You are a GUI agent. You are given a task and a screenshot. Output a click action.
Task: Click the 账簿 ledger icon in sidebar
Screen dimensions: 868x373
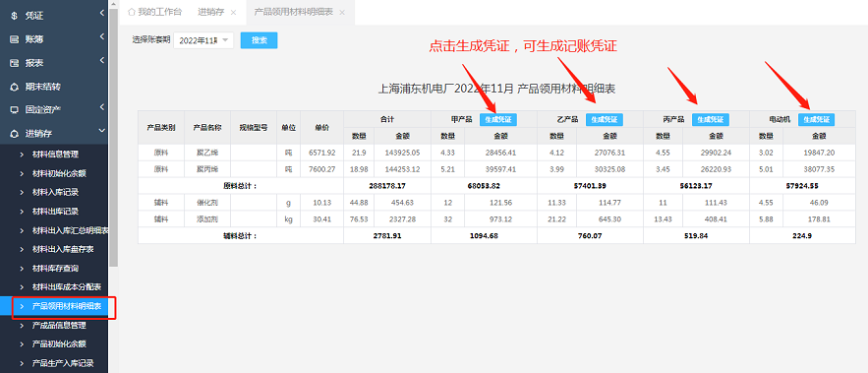tap(15, 40)
